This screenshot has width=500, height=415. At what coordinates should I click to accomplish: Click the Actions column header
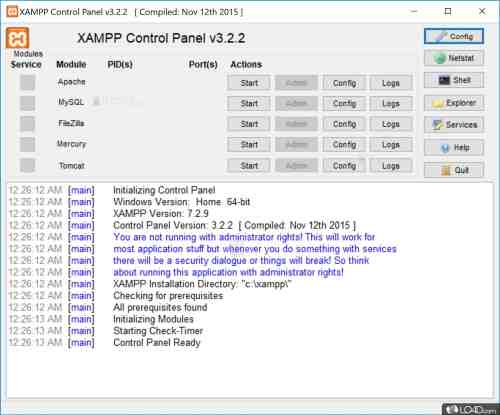click(x=246, y=64)
